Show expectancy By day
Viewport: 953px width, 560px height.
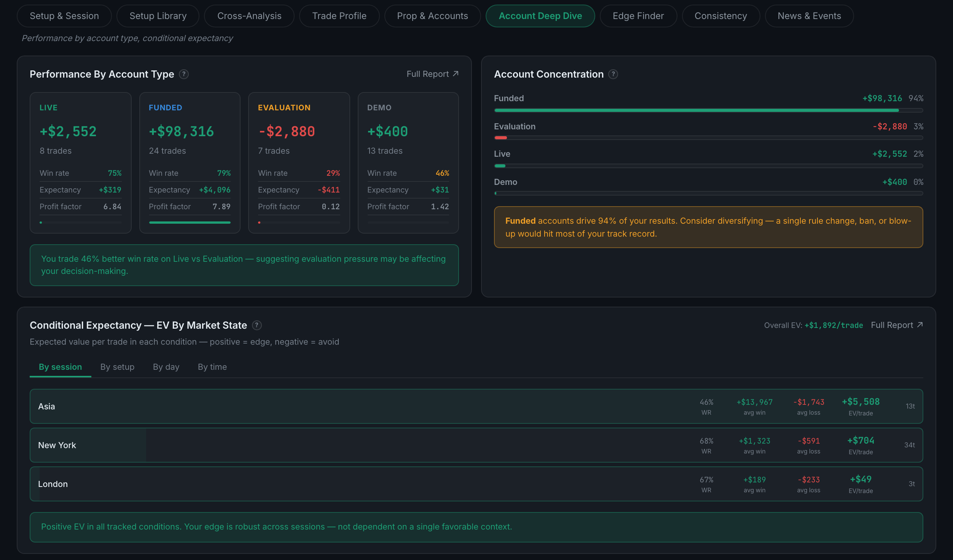[166, 367]
